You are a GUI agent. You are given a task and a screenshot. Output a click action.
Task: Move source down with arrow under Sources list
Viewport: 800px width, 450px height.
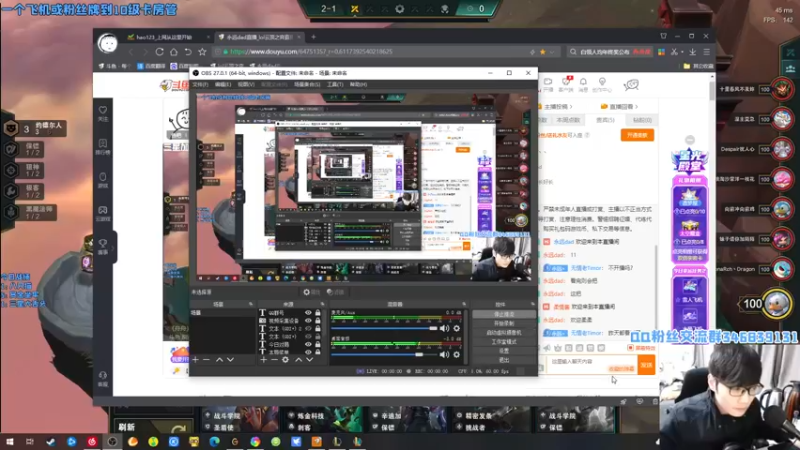click(x=310, y=360)
